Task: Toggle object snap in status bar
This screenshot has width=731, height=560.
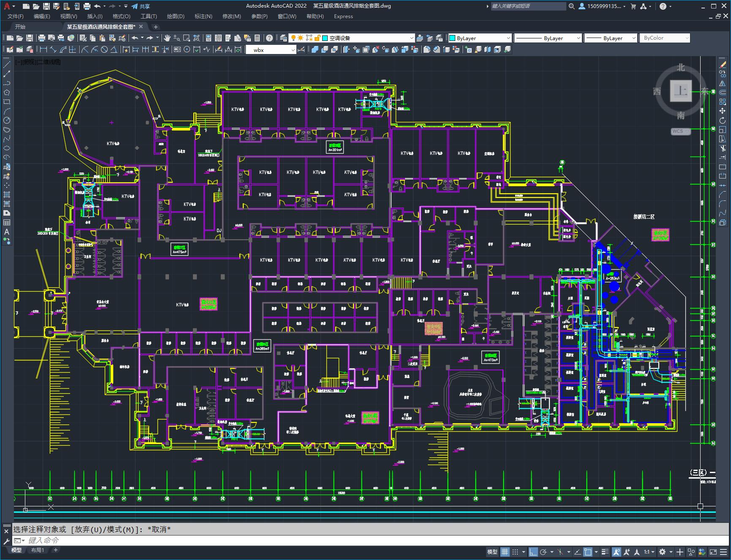Action: click(x=588, y=552)
